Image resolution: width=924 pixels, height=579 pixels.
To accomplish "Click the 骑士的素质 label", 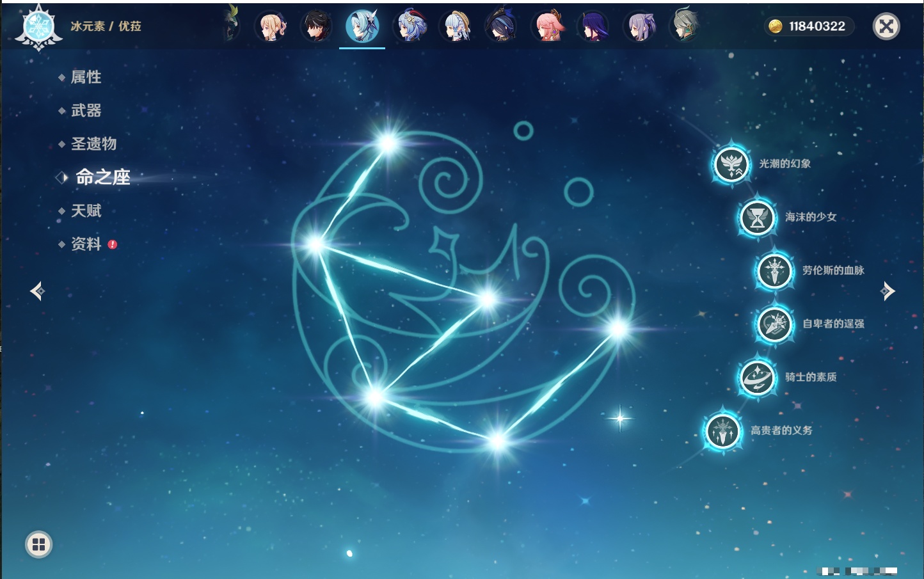I will 811,377.
